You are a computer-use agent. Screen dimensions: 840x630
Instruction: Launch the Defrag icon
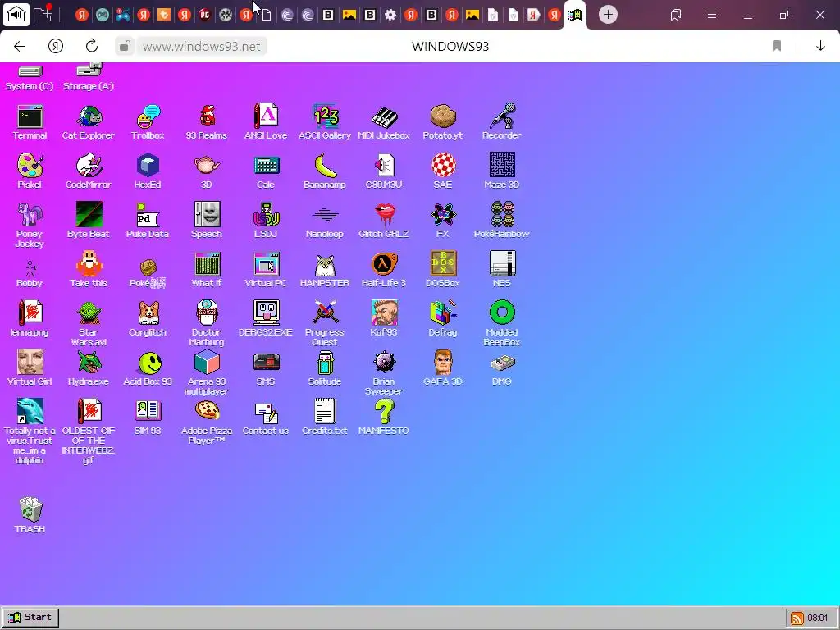pyautogui.click(x=443, y=319)
